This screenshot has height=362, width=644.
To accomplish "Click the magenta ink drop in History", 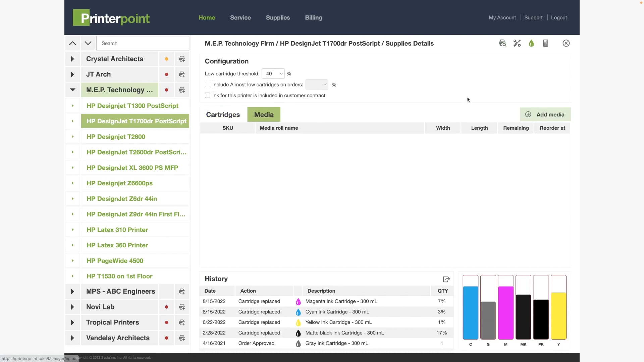I will (x=298, y=302).
